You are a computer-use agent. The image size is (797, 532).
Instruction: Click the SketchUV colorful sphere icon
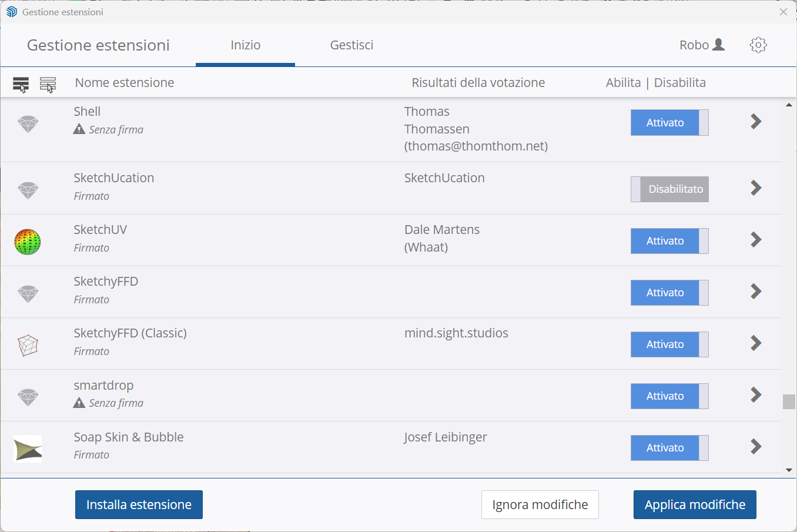pyautogui.click(x=28, y=242)
